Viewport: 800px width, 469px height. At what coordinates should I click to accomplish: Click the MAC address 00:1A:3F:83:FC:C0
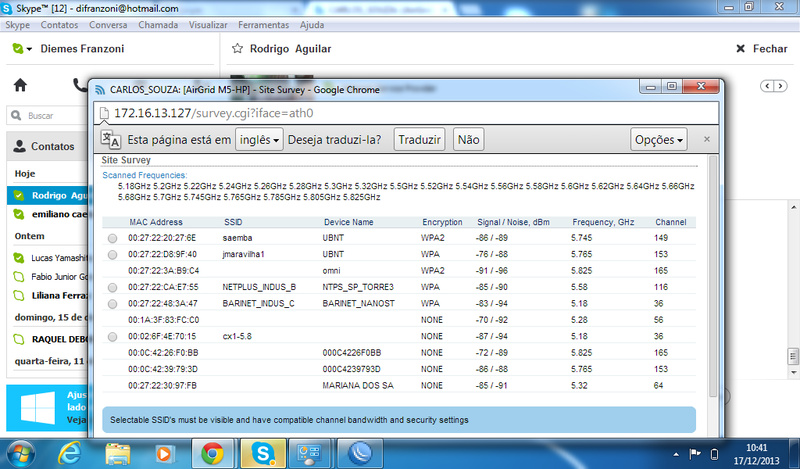coord(164,320)
